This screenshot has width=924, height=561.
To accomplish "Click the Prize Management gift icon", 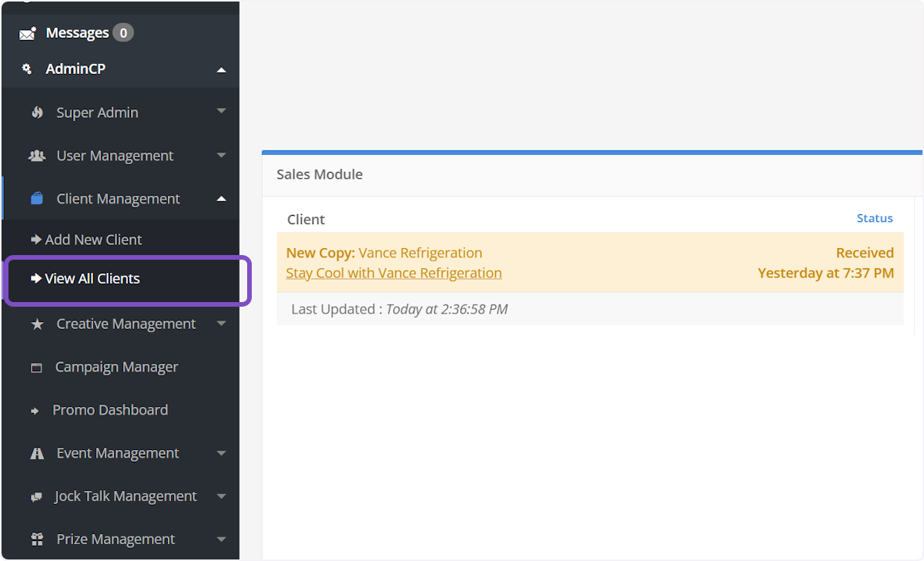I will pyautogui.click(x=37, y=539).
